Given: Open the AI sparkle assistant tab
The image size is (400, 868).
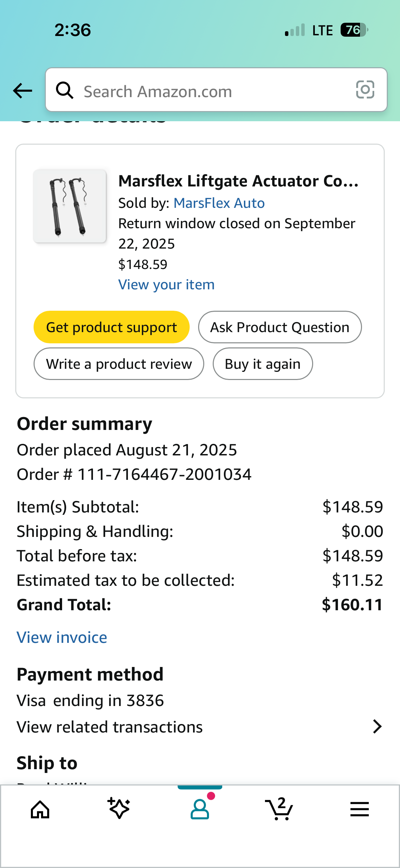Looking at the screenshot, I should 119,809.
